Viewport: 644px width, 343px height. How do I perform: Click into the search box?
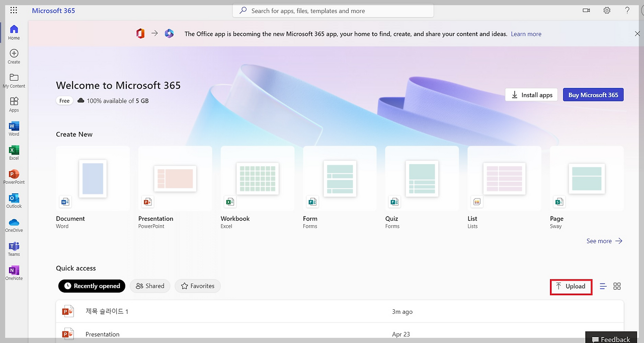tap(333, 11)
